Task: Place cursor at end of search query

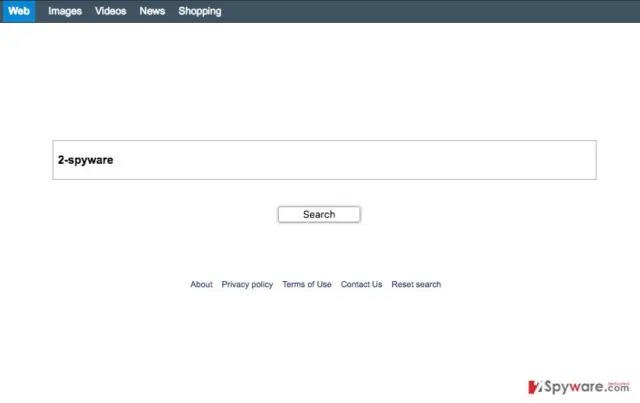Action: click(x=114, y=160)
